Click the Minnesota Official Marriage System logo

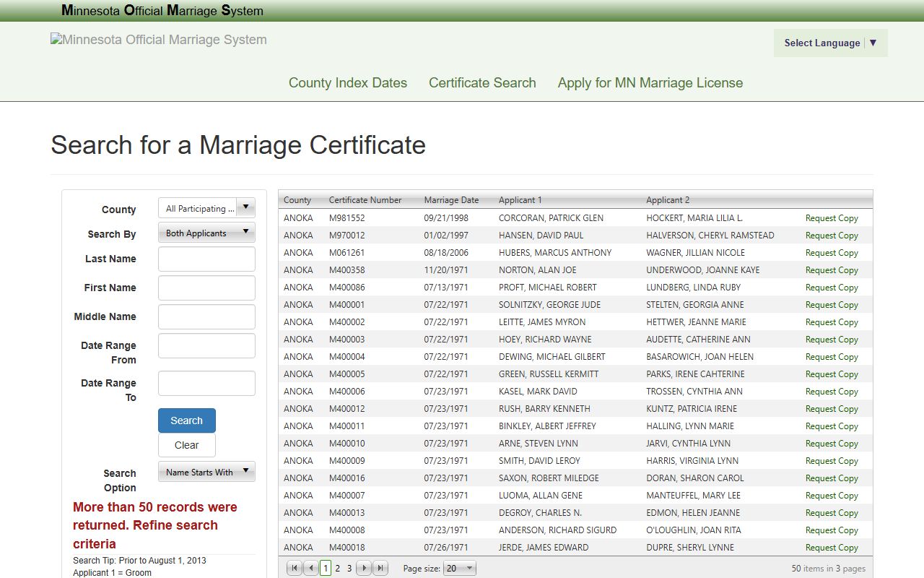[x=159, y=40]
